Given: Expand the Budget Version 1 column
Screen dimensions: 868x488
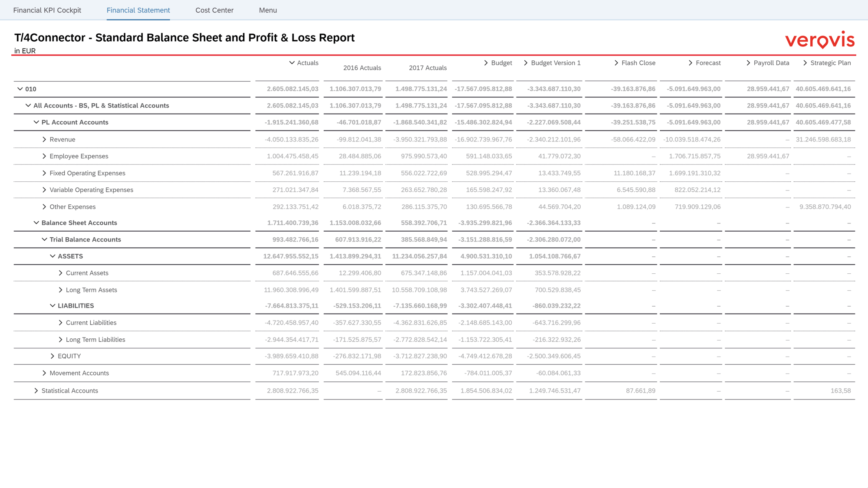Looking at the screenshot, I should coord(526,63).
